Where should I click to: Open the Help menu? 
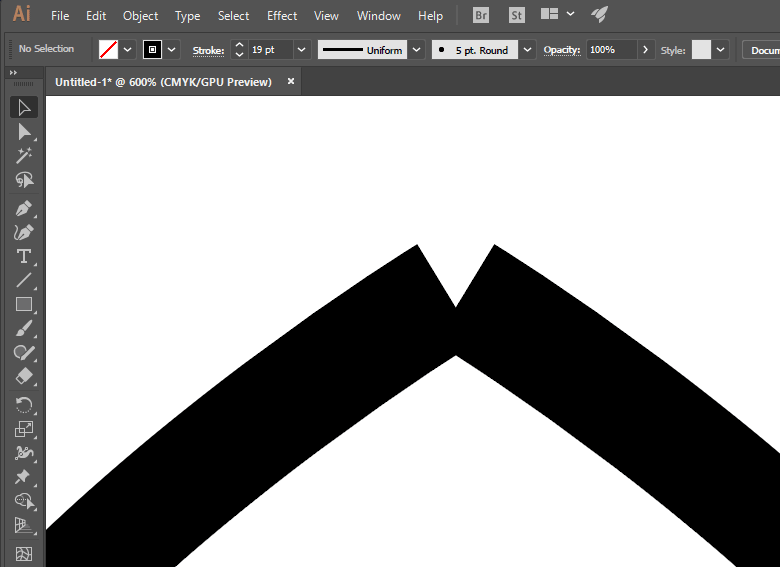click(430, 16)
